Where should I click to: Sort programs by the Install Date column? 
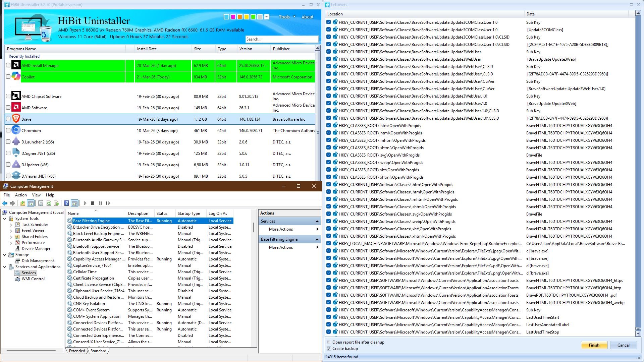(163, 49)
